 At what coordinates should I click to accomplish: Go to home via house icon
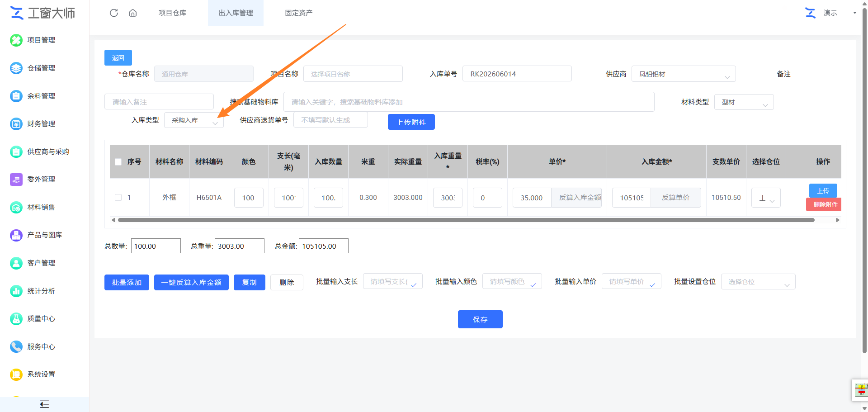[x=132, y=13]
